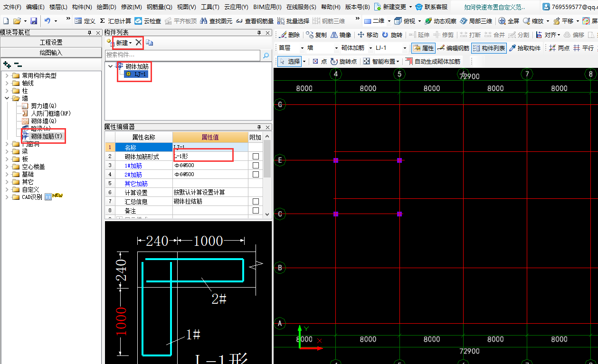The image size is (598, 364).
Task: Select the 移动 (move) tool
Action: point(368,35)
